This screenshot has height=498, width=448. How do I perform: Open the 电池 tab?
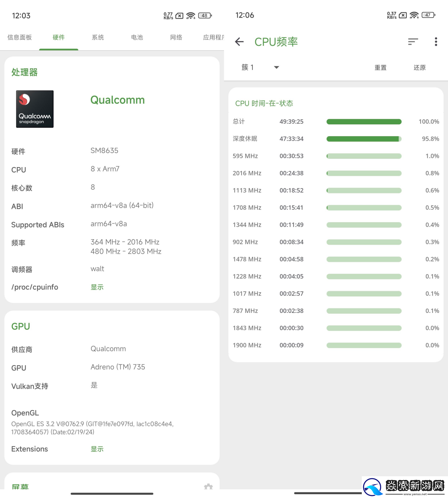click(x=137, y=37)
